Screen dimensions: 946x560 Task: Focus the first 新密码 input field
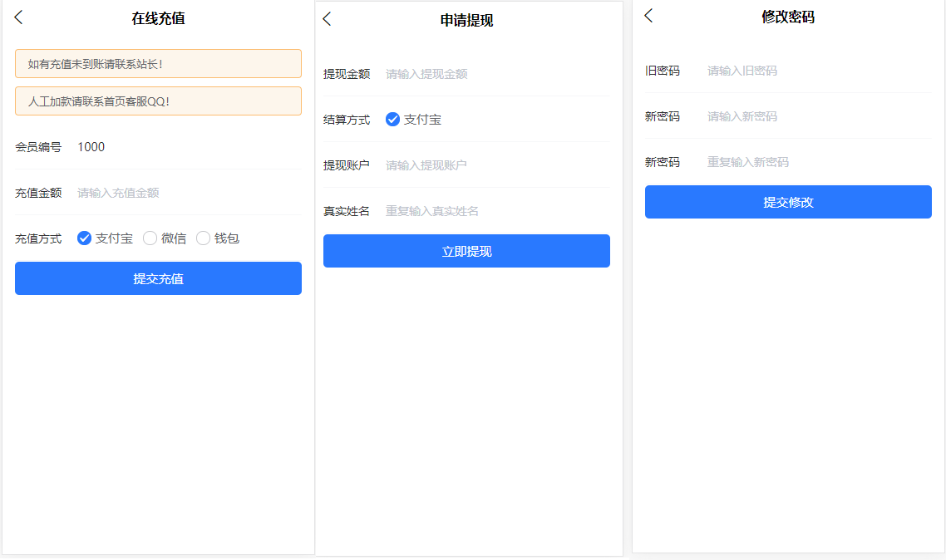pos(817,116)
